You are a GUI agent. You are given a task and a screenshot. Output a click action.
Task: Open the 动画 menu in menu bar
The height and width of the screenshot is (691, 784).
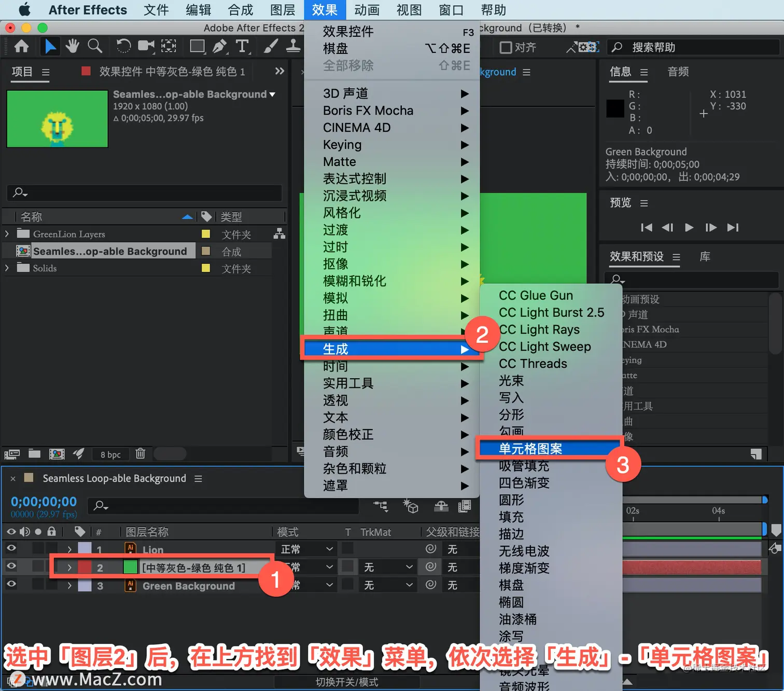pos(367,10)
